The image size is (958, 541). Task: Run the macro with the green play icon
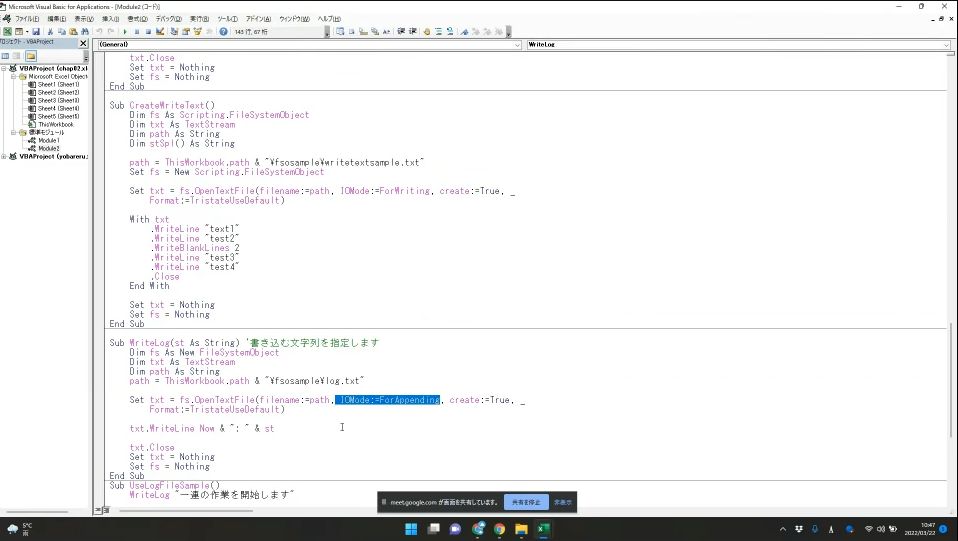[x=124, y=31]
